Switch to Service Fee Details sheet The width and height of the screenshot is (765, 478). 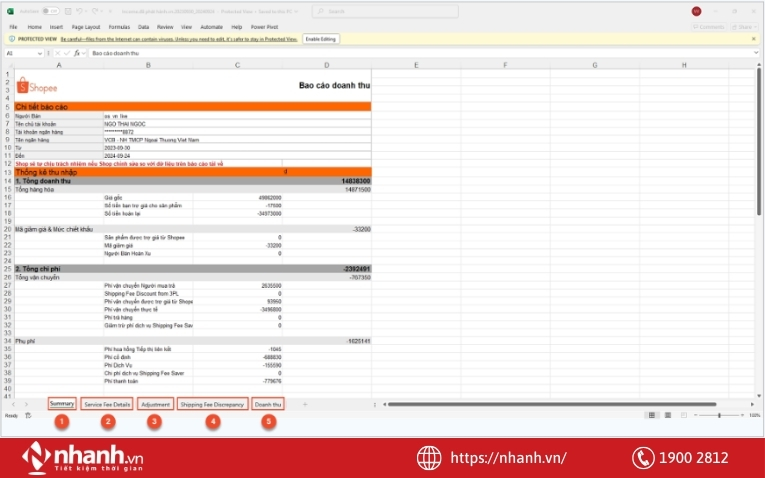(x=107, y=404)
